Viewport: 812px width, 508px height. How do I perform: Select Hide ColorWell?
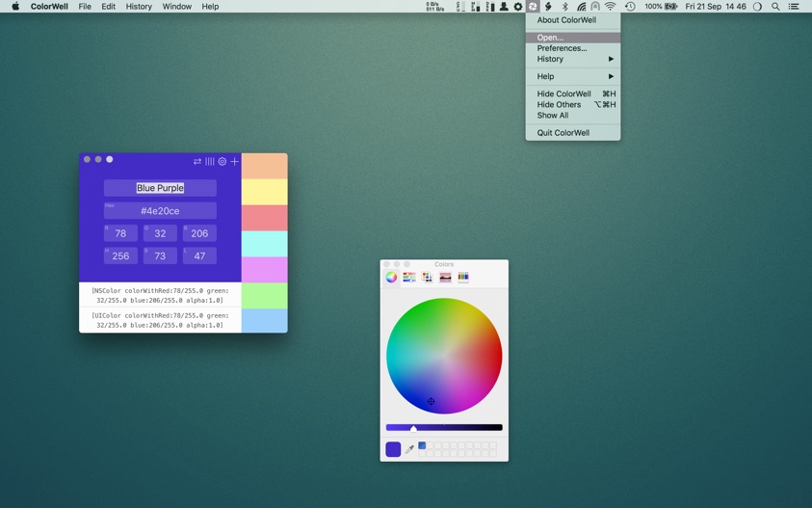[x=573, y=94]
